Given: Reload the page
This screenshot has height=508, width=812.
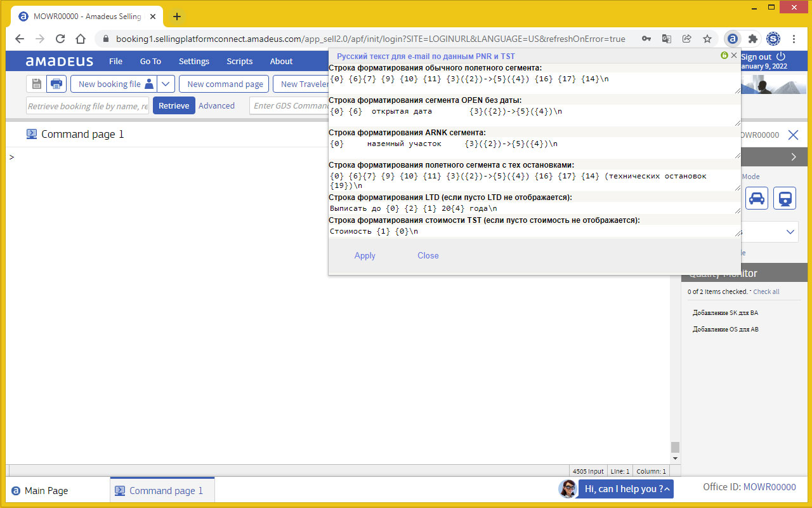Looking at the screenshot, I should [x=60, y=39].
